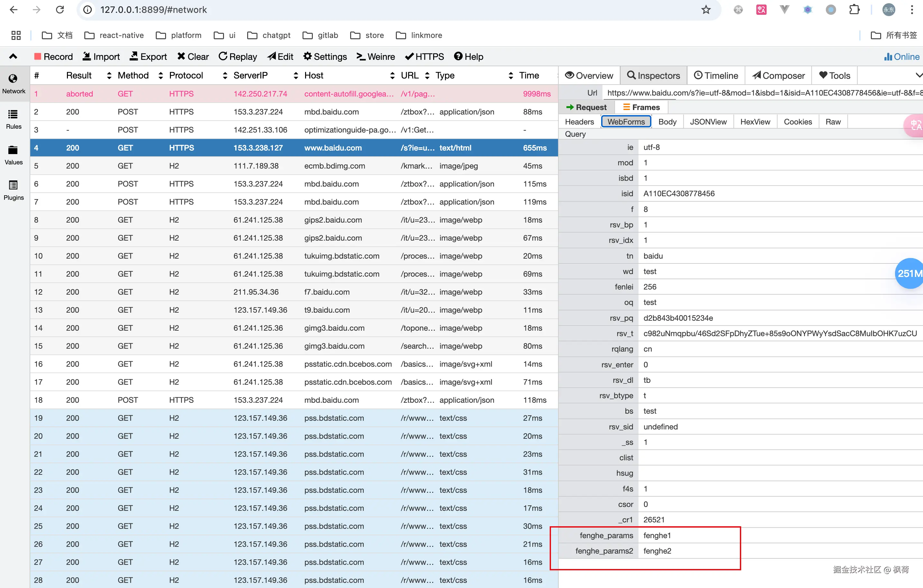Click the Online status link
923x588 pixels.
(901, 57)
